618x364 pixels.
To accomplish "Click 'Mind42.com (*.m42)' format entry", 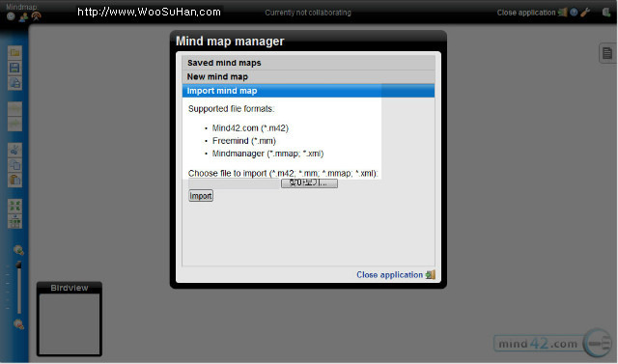I will pos(250,128).
